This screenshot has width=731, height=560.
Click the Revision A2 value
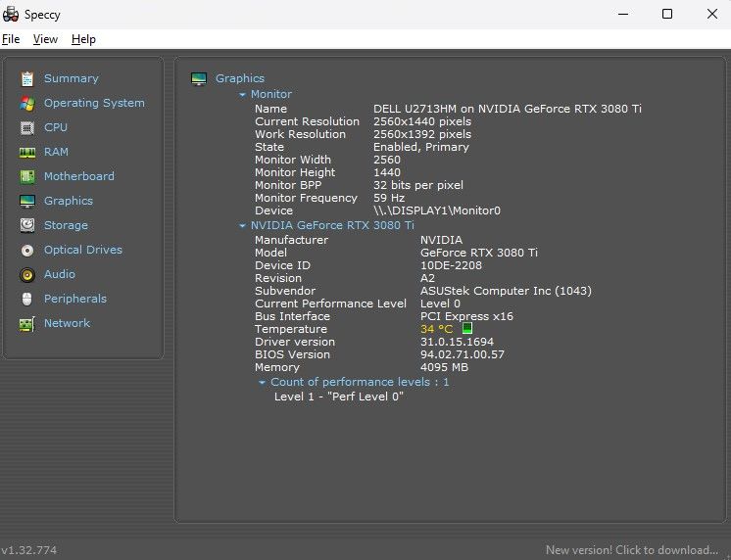tap(427, 278)
